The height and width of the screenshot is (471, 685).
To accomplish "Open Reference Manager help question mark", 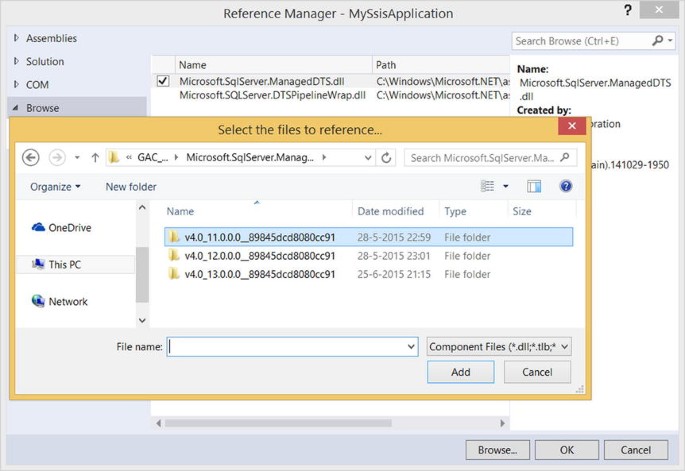I will point(628,10).
